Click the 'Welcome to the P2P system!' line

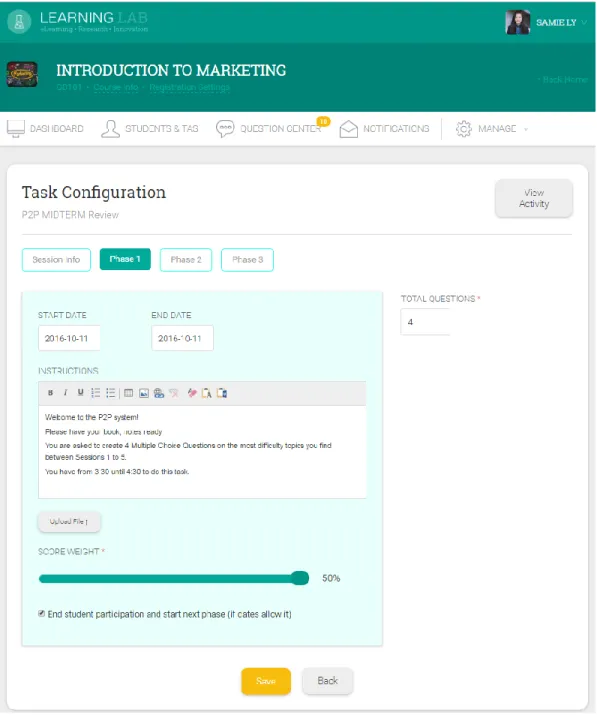92,417
